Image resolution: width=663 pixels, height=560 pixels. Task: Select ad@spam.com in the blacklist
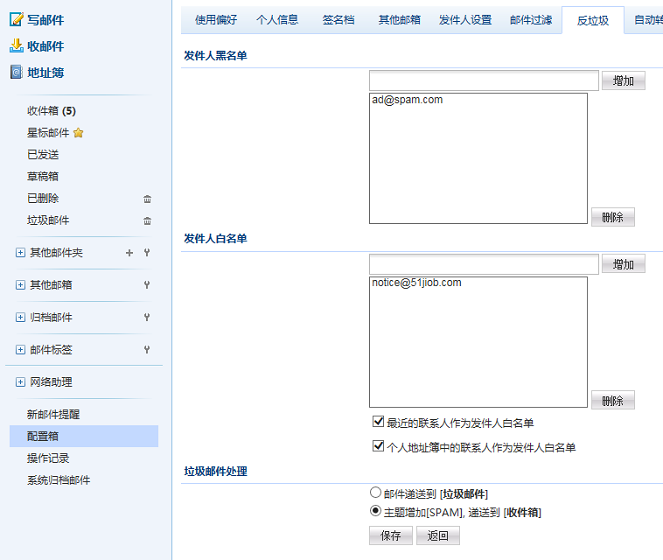point(407,99)
